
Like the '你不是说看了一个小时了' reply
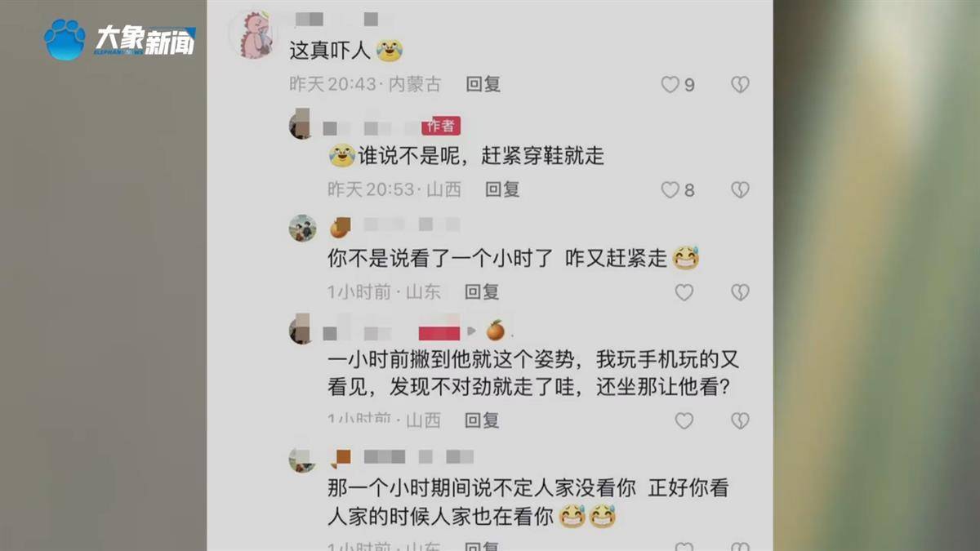click(684, 291)
